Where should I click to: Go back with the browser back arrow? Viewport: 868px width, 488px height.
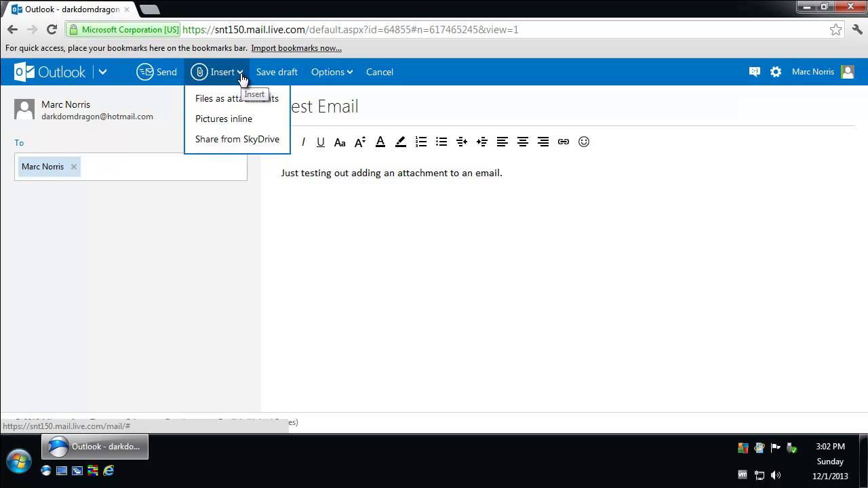coord(12,30)
